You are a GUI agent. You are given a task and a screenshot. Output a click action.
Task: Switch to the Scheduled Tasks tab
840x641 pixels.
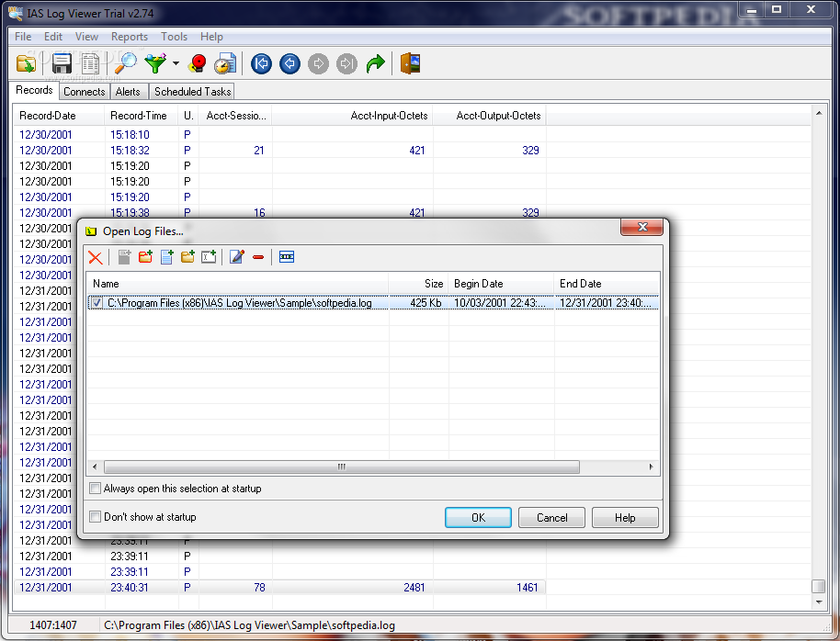[x=192, y=92]
